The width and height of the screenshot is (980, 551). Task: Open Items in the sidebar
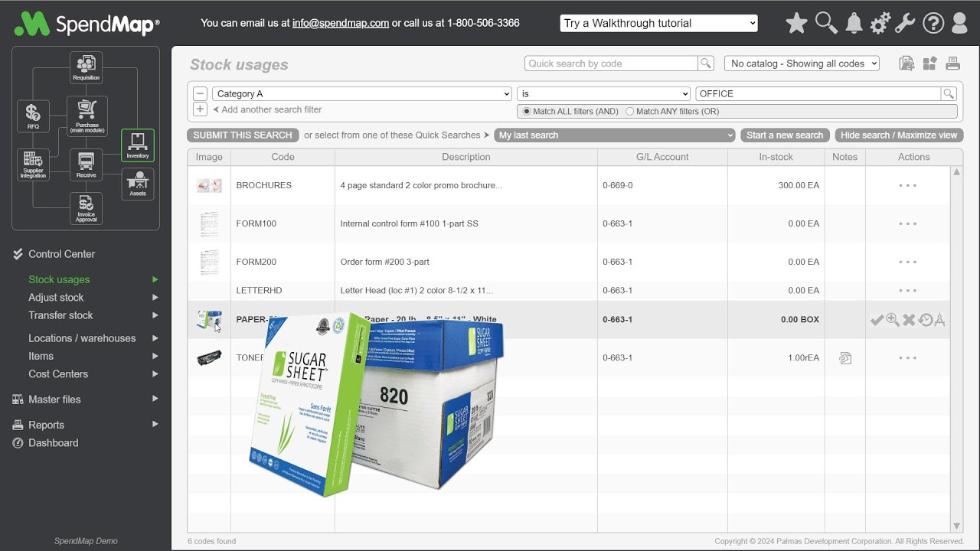41,356
